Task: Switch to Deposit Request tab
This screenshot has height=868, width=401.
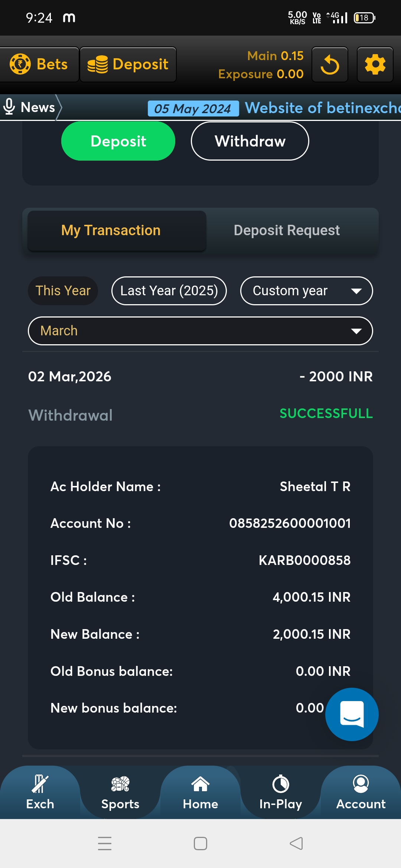Action: point(287,230)
